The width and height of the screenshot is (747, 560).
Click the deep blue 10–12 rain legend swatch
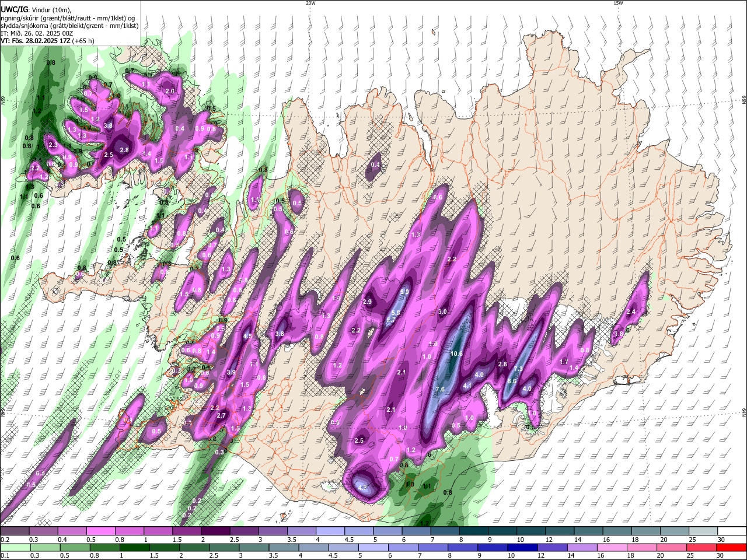click(x=522, y=547)
